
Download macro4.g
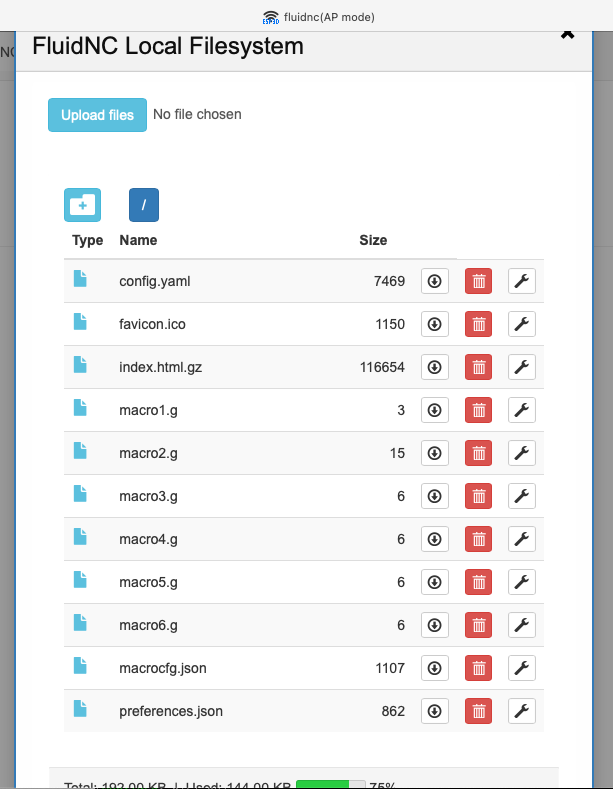point(435,539)
